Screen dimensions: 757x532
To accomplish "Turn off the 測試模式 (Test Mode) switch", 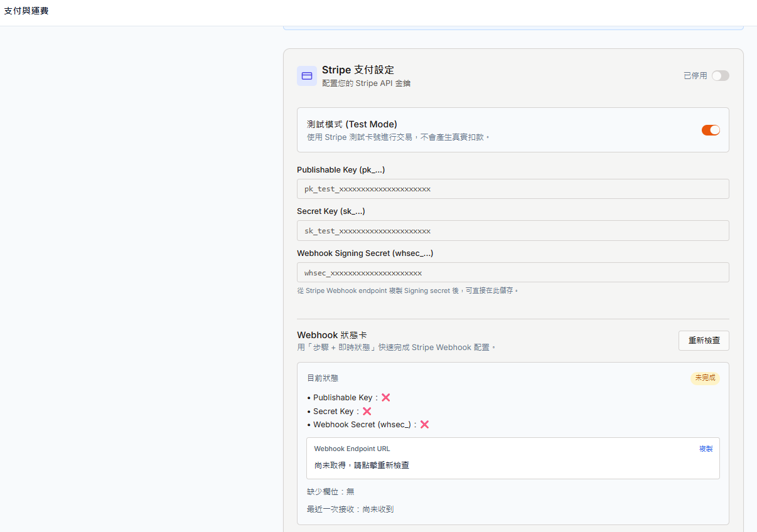I will click(711, 130).
